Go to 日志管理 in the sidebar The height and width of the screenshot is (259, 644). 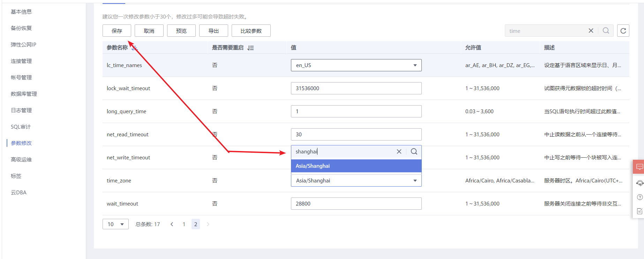[21, 110]
